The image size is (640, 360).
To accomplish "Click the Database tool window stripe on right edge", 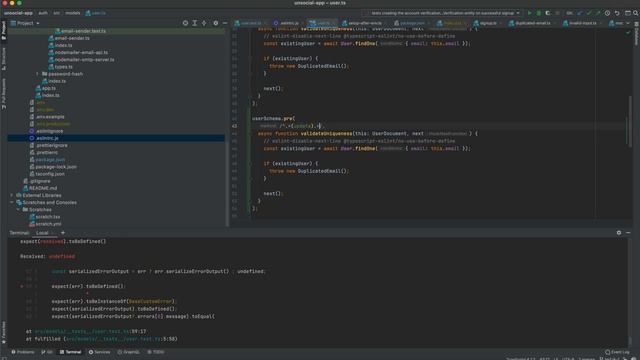I will (636, 33).
